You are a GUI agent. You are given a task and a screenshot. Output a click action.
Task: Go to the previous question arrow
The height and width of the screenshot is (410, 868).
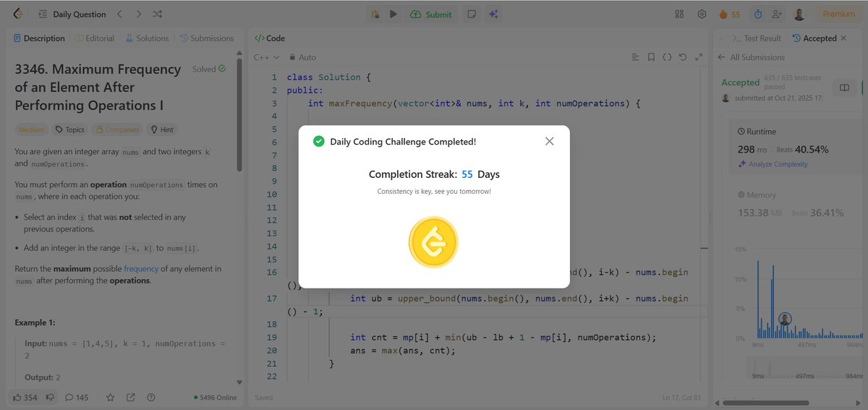120,14
